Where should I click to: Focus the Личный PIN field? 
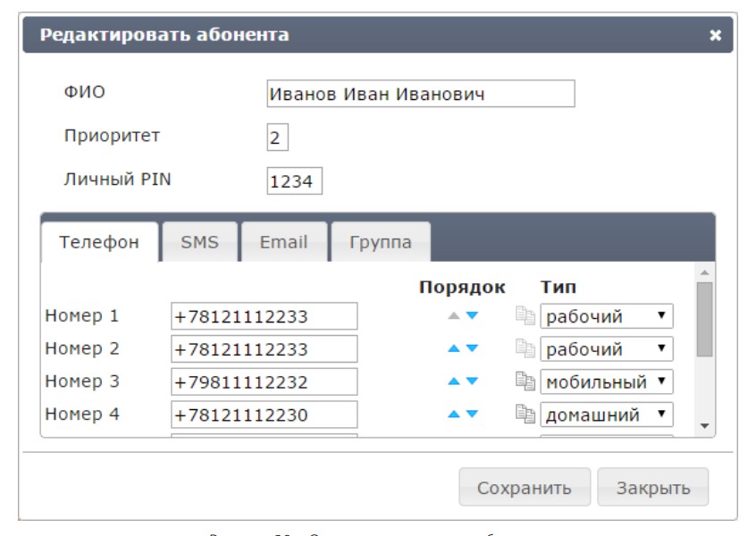294,181
